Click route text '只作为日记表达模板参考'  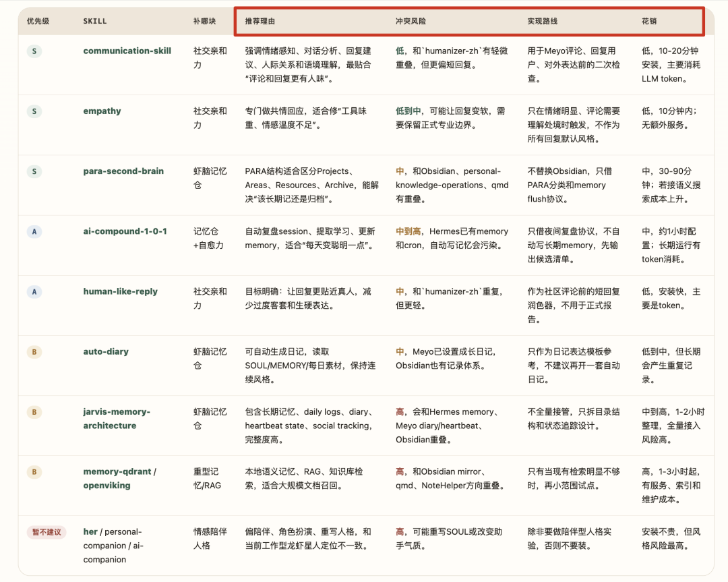coord(574,366)
